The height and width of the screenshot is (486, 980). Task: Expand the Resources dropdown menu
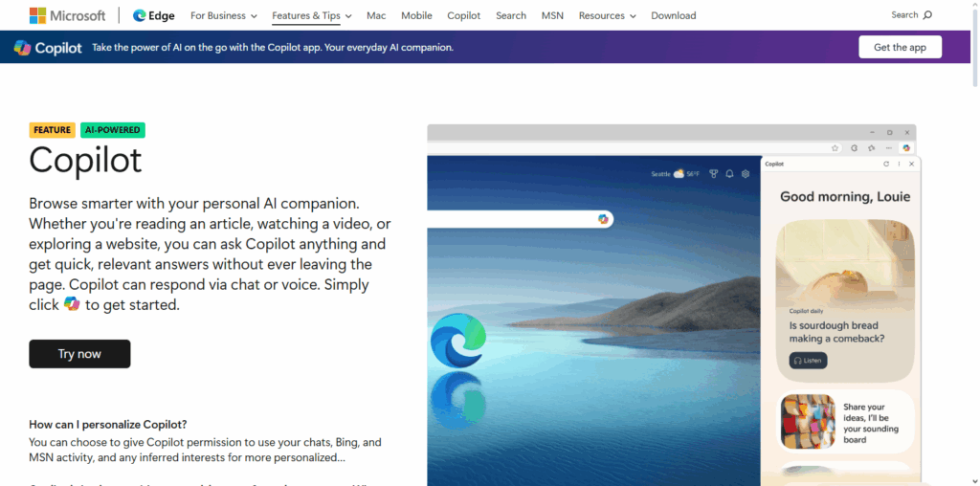[607, 15]
